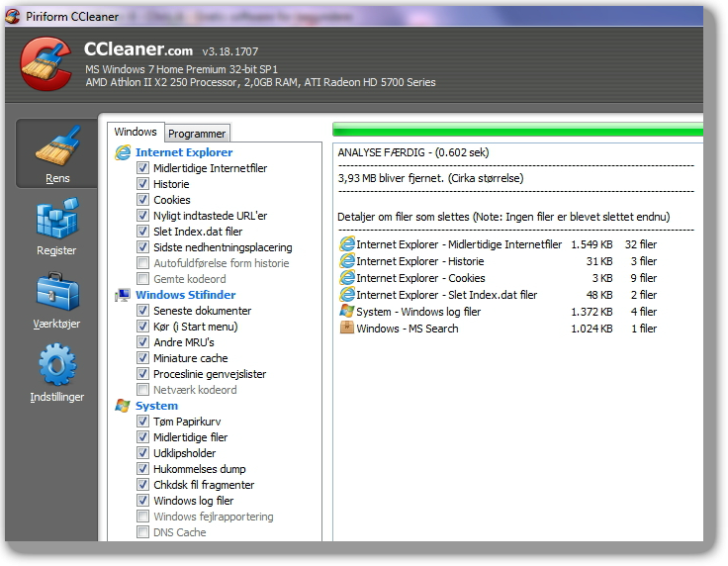Uncheck Midlertidige Internetfiler checkbox
Viewport: 728px width, 566px height.
[x=142, y=168]
